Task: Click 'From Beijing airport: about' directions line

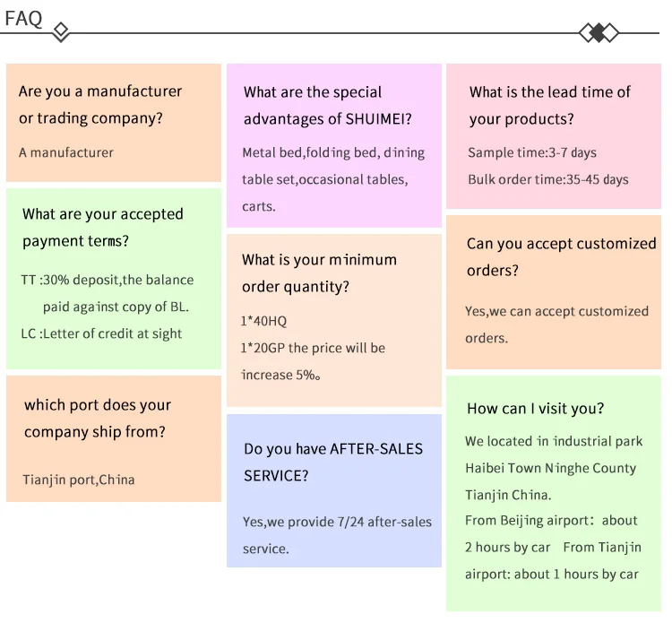Action: coord(551,521)
